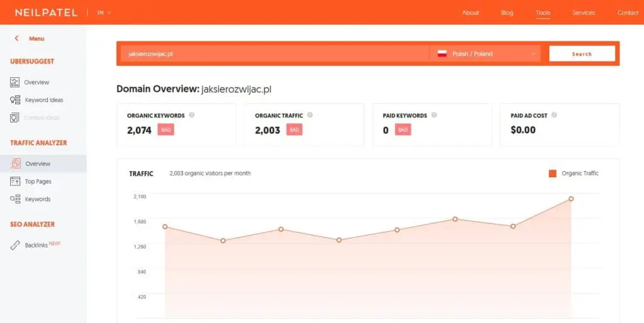Click BAD badge next to 2,074
Image resolution: width=644 pixels, height=323 pixels.
pos(166,129)
